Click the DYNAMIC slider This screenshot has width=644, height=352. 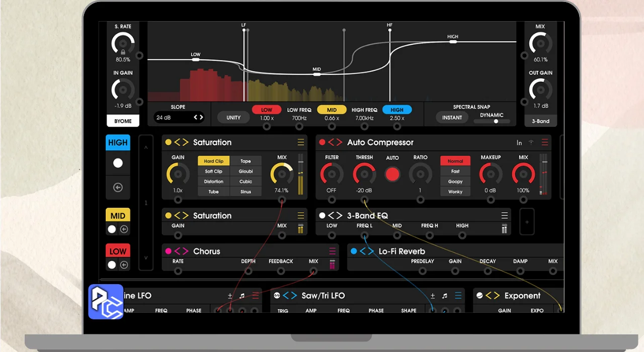coord(492,121)
